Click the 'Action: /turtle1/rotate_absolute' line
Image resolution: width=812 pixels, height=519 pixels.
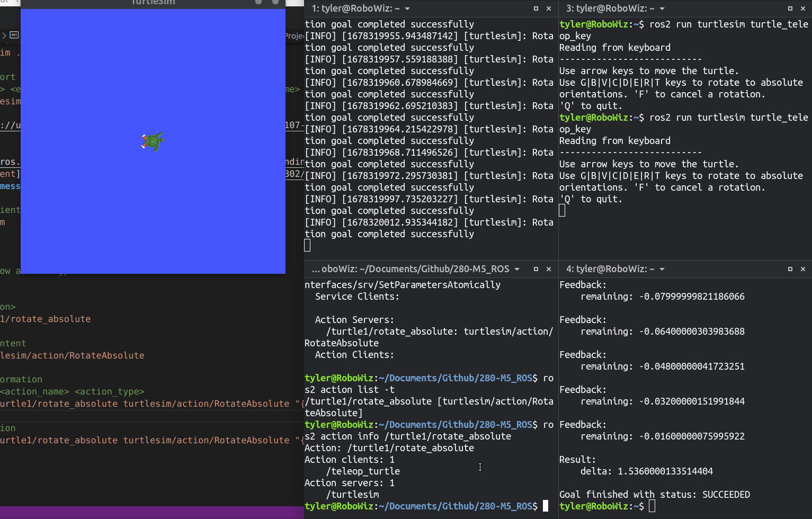coord(389,448)
